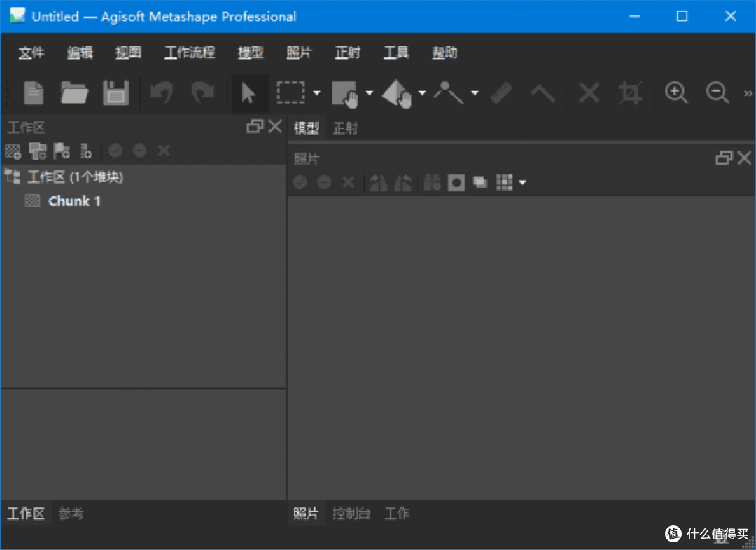
Task: Switch to 模型 view tab
Action: tap(307, 128)
